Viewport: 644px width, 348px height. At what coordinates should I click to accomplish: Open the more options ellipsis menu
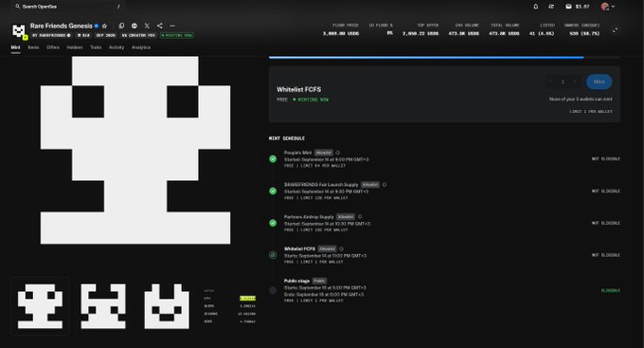172,26
